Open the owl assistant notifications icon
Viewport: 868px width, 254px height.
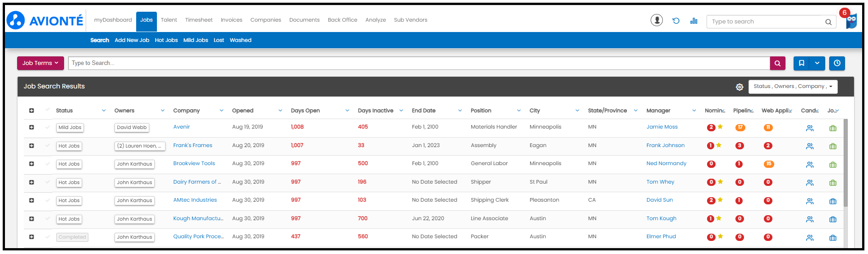click(x=850, y=21)
